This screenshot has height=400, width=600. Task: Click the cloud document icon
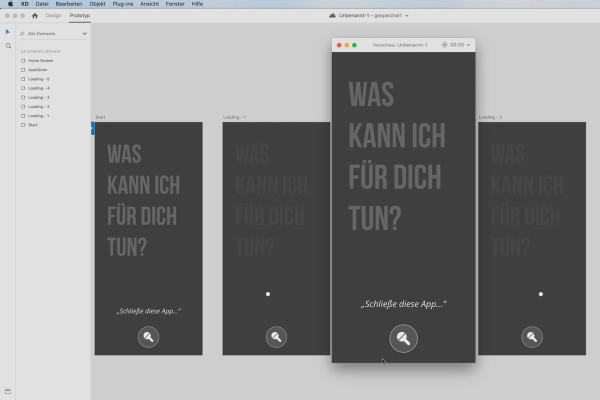pos(332,16)
